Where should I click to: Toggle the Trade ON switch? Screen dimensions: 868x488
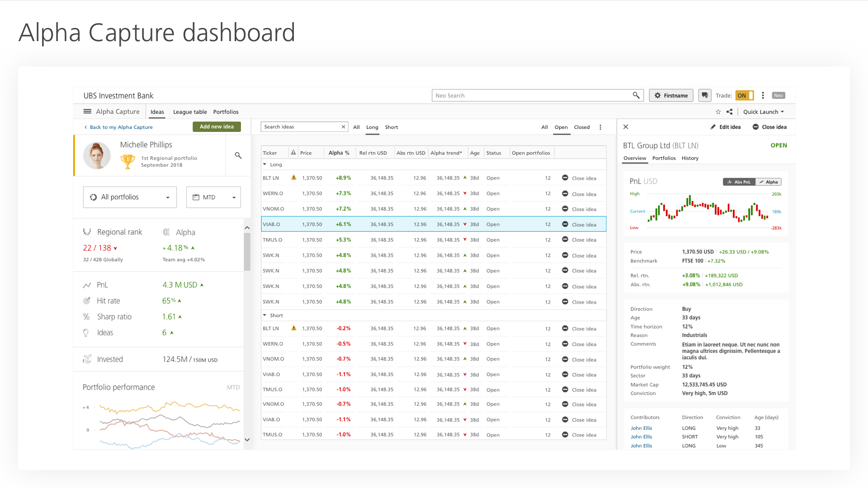tap(744, 95)
